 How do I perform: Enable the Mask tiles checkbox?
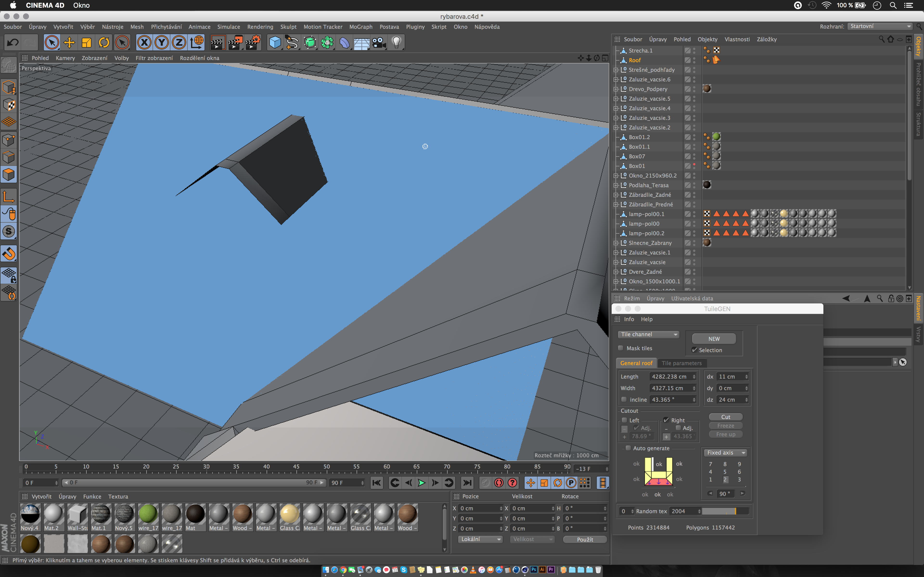(621, 348)
